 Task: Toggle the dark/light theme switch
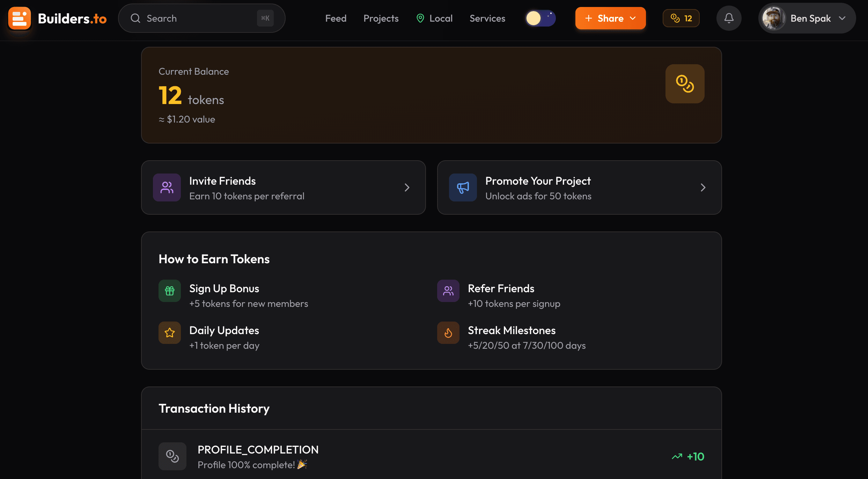(540, 18)
